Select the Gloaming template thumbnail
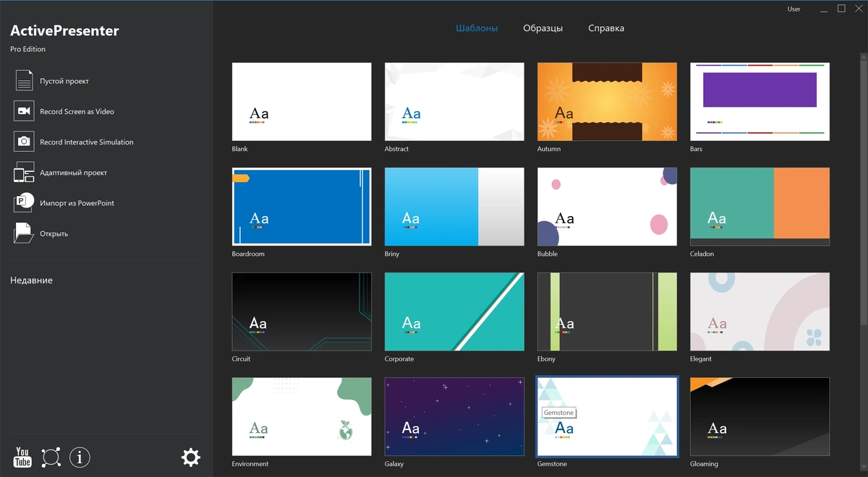Viewport: 868px width, 477px height. (x=759, y=416)
